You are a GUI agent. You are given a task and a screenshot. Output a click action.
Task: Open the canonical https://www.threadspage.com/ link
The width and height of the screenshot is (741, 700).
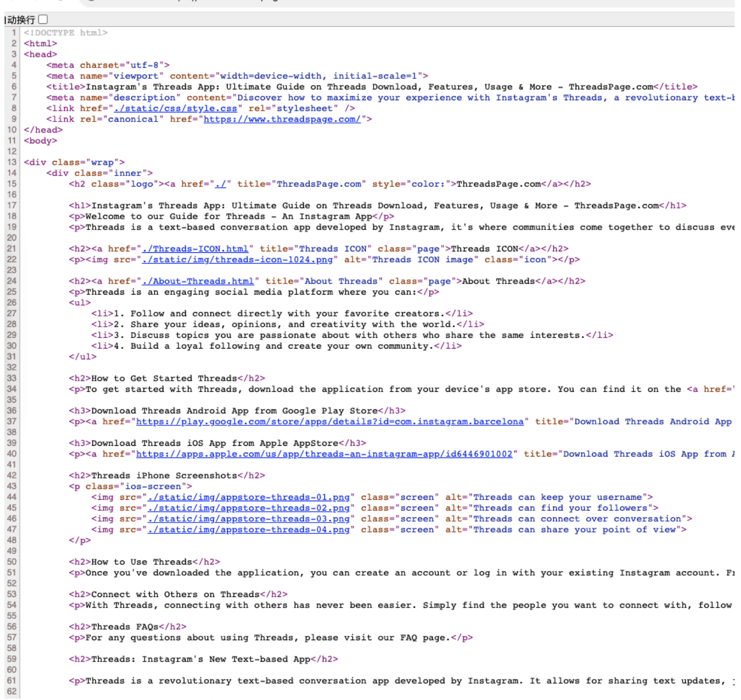click(282, 119)
